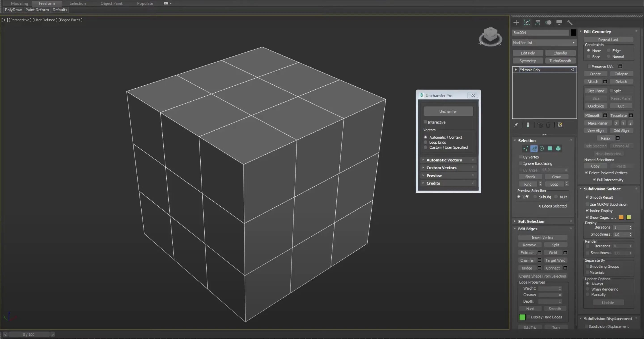The height and width of the screenshot is (339, 644).
Task: Toggle the Interactive checkbox in Unchamfer Pro
Action: coord(425,122)
